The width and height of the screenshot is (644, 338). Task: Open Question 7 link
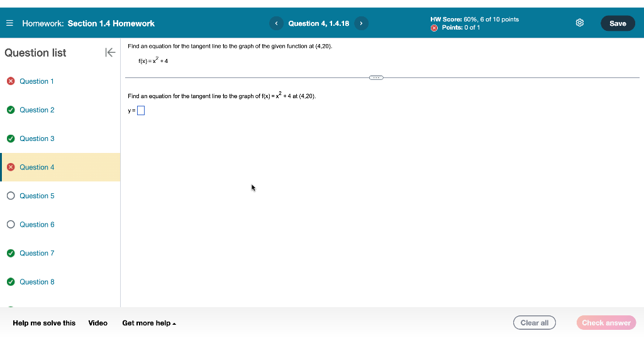37,253
